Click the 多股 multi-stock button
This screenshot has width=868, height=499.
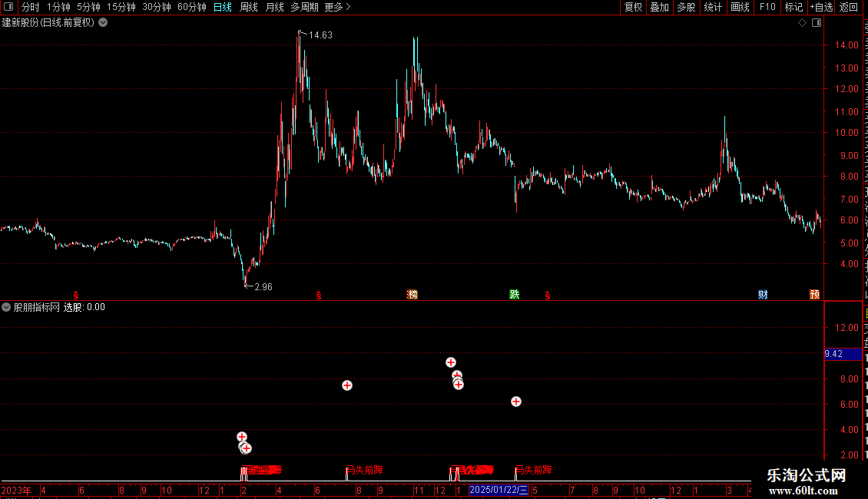point(686,7)
